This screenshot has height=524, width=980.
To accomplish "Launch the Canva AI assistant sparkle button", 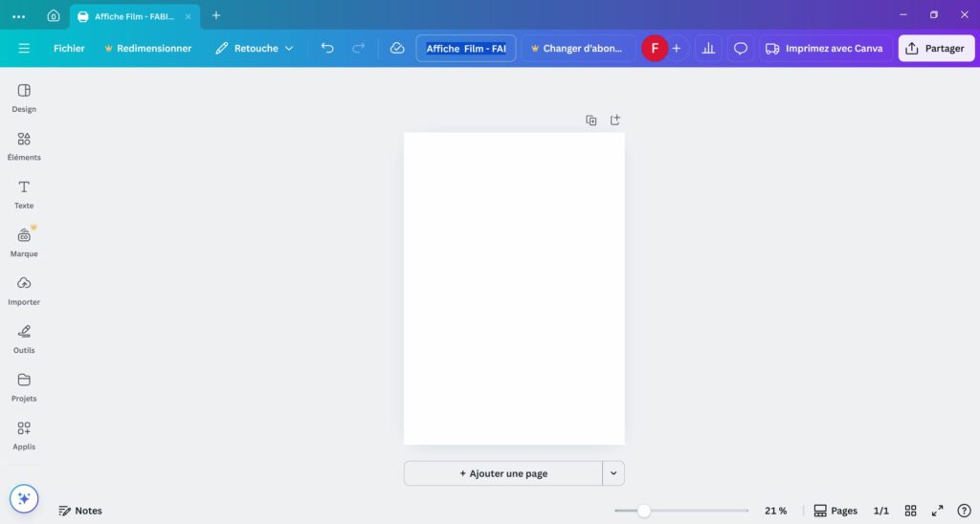I will tap(24, 498).
